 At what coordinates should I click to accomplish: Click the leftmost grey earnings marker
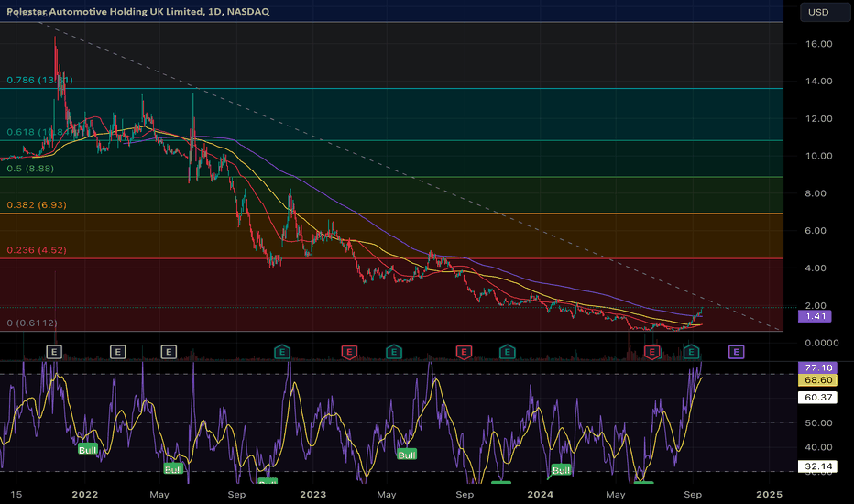[x=54, y=352]
